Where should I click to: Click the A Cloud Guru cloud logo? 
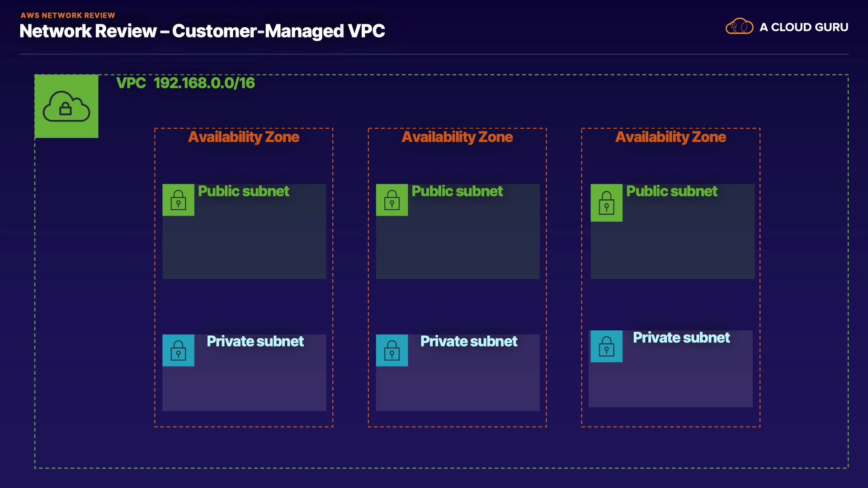739,27
